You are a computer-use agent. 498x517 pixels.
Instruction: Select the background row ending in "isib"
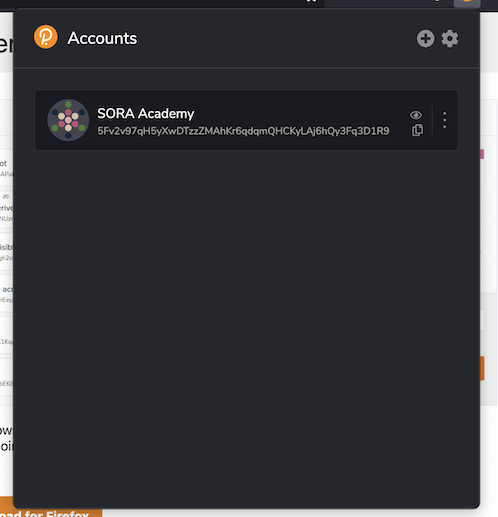coord(6,252)
